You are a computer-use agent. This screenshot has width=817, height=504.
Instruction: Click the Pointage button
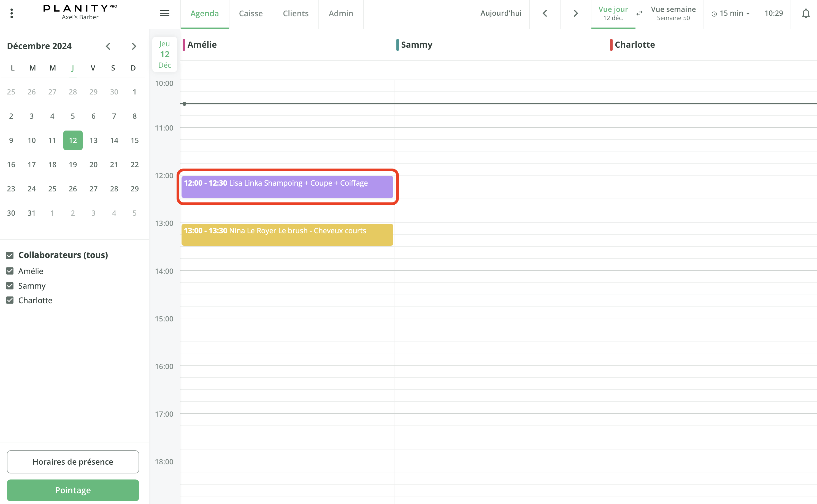pos(73,490)
